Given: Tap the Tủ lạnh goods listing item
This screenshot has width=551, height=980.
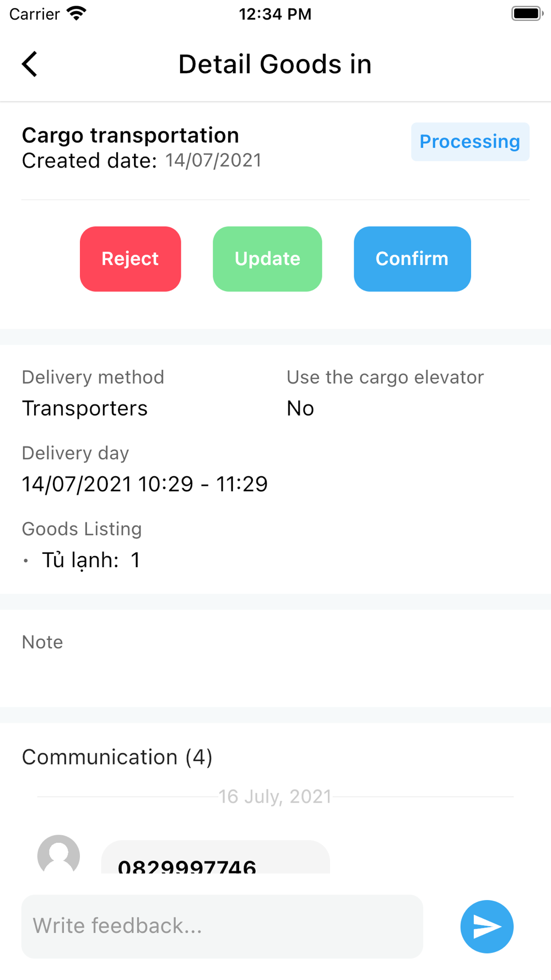Looking at the screenshot, I should [91, 560].
